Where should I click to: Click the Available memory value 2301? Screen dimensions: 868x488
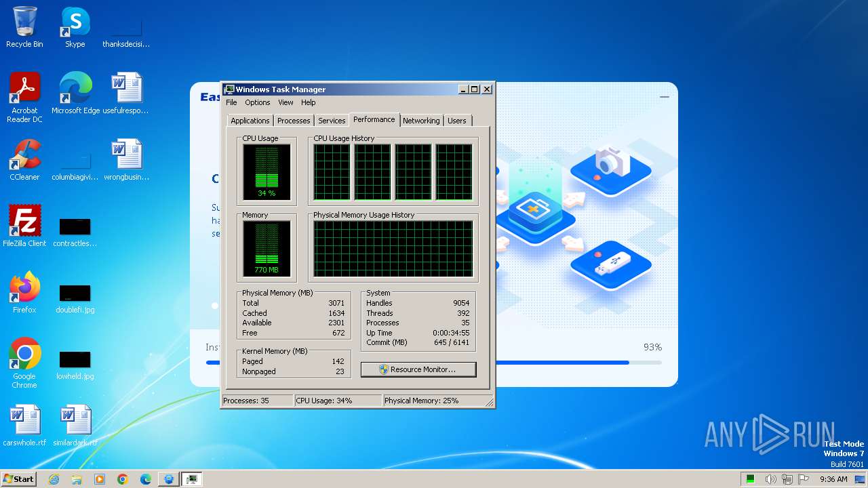pos(336,323)
